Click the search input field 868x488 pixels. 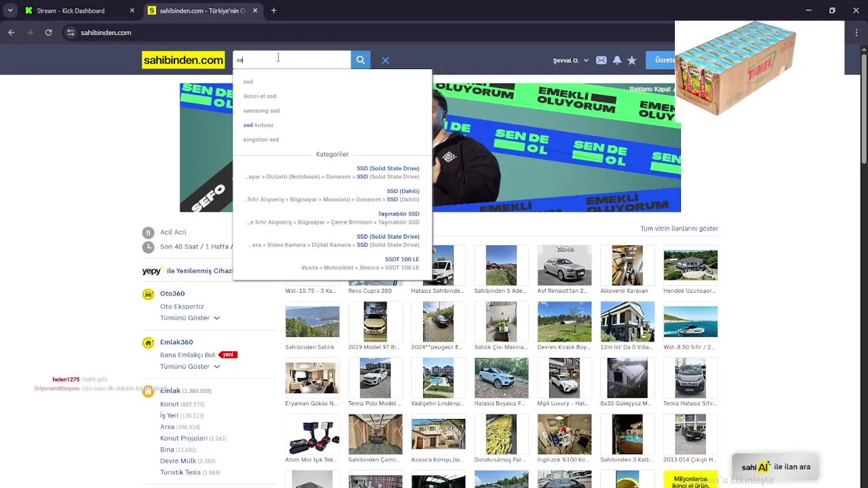[x=292, y=60]
